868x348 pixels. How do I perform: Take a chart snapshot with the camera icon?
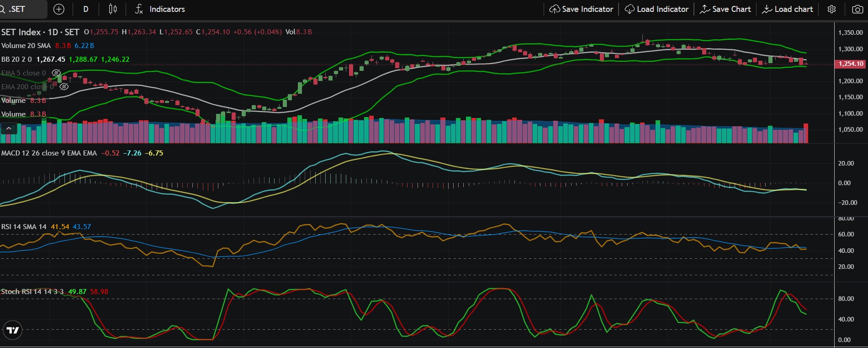(x=857, y=9)
